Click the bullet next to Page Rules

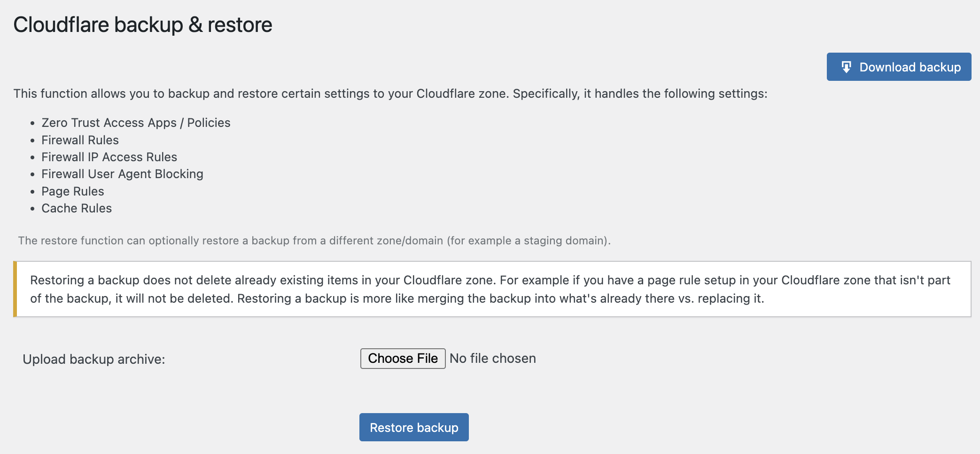(32, 192)
